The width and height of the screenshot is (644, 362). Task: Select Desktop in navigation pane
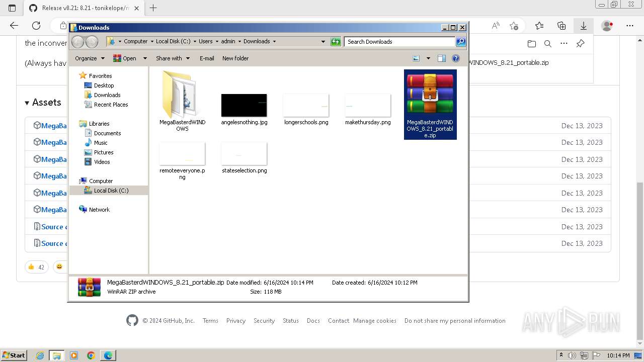point(104,85)
